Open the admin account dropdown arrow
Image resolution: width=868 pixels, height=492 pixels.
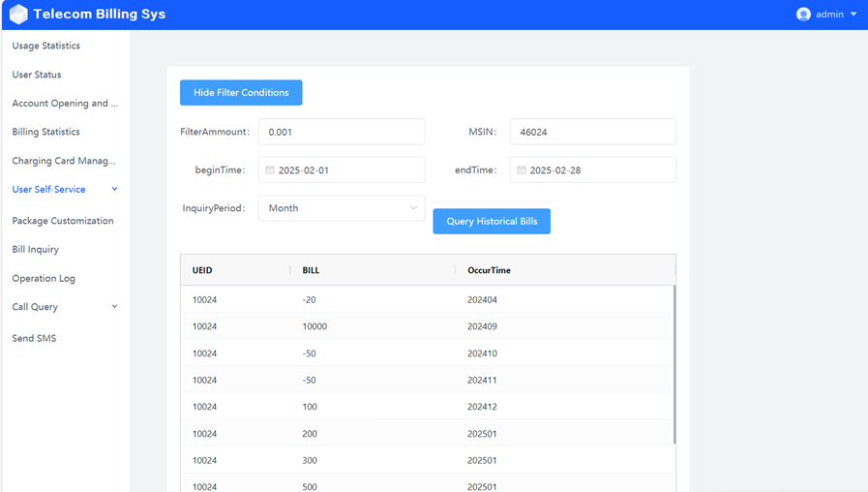(853, 15)
